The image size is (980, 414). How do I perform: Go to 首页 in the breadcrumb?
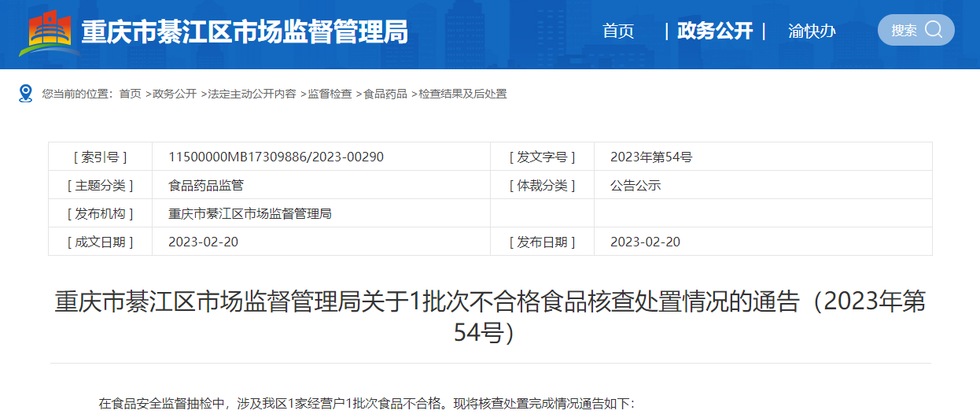point(130,94)
